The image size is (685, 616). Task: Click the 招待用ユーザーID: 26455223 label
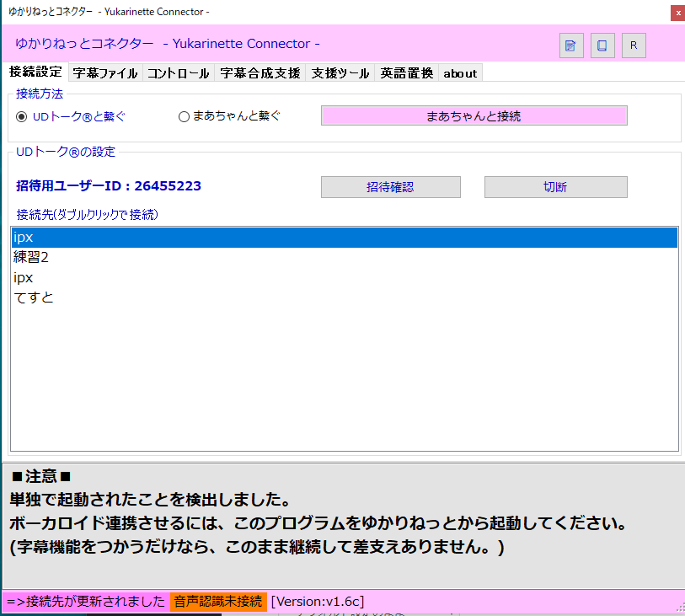click(x=109, y=186)
